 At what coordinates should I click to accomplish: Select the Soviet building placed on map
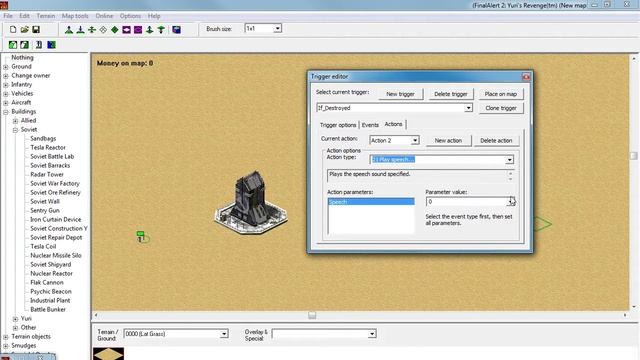[x=251, y=203]
